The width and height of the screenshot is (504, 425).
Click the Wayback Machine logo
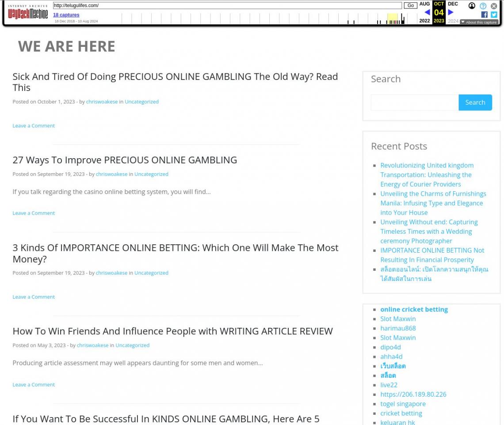(x=28, y=13)
